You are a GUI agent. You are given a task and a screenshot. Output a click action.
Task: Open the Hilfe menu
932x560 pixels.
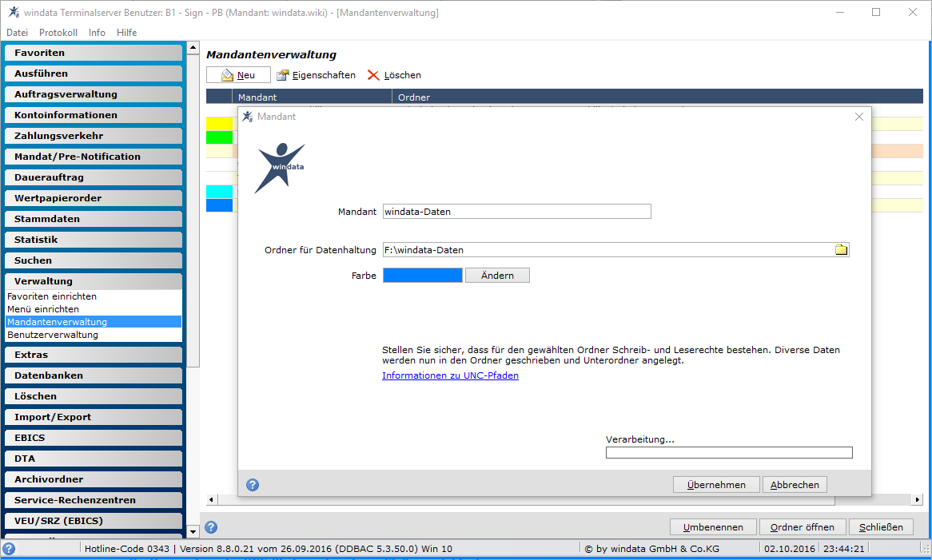126,33
